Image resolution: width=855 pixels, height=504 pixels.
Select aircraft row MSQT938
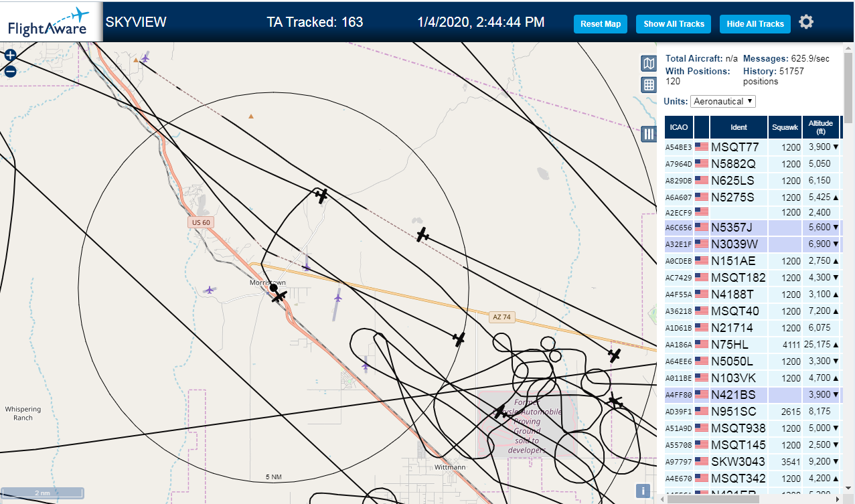[753, 428]
